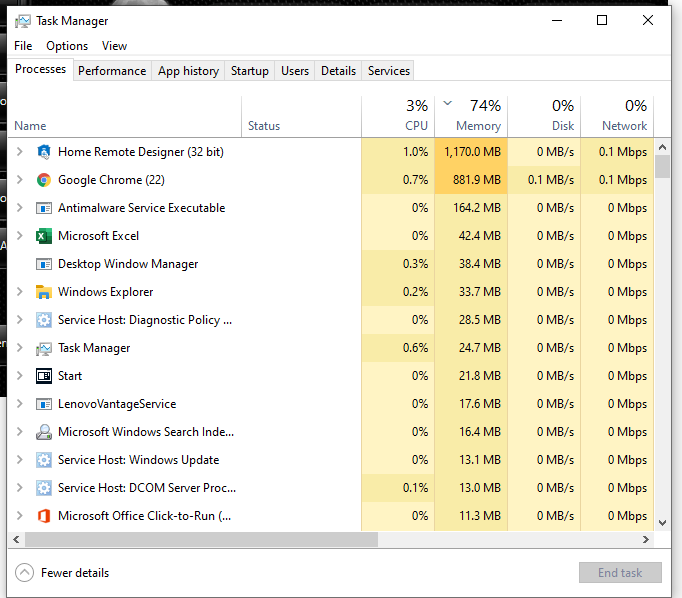Maximize the Task Manager window
The image size is (682, 598).
[602, 20]
